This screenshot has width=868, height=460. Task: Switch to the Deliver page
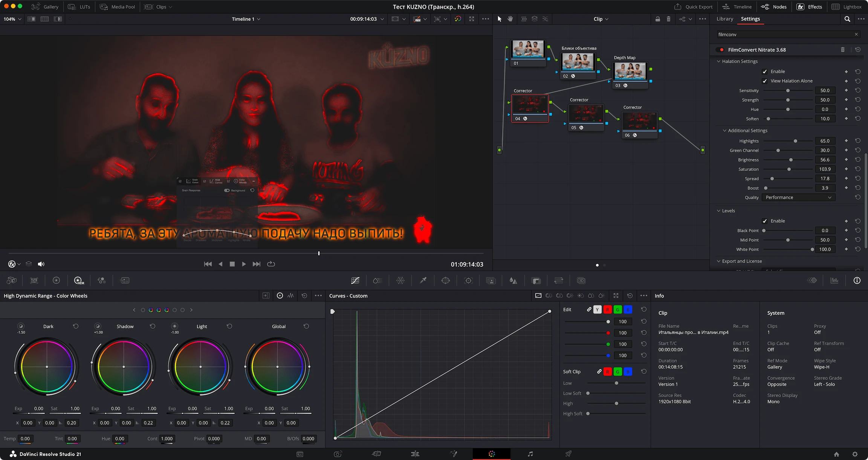coord(568,454)
